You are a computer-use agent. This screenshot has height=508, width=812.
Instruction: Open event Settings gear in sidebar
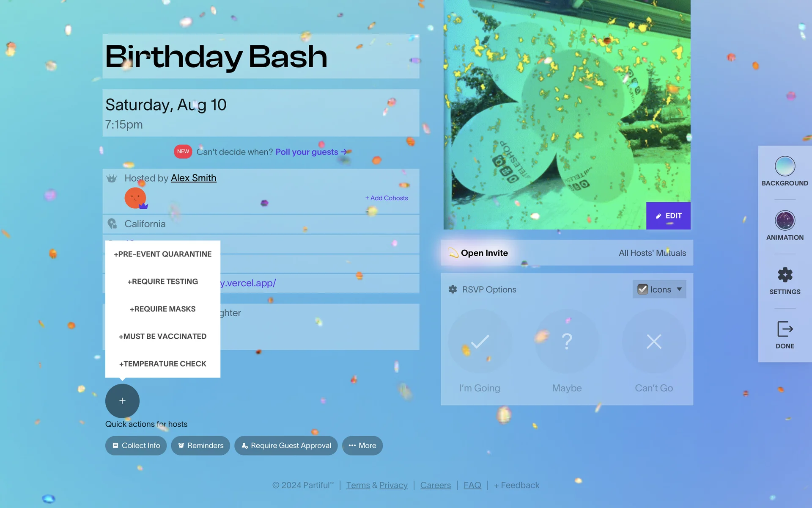point(785,275)
